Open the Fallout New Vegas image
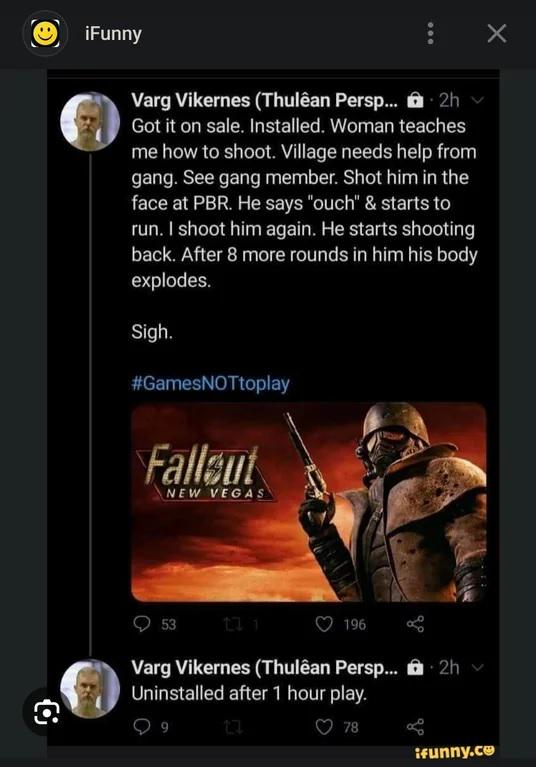The image size is (536, 767). 309,502
